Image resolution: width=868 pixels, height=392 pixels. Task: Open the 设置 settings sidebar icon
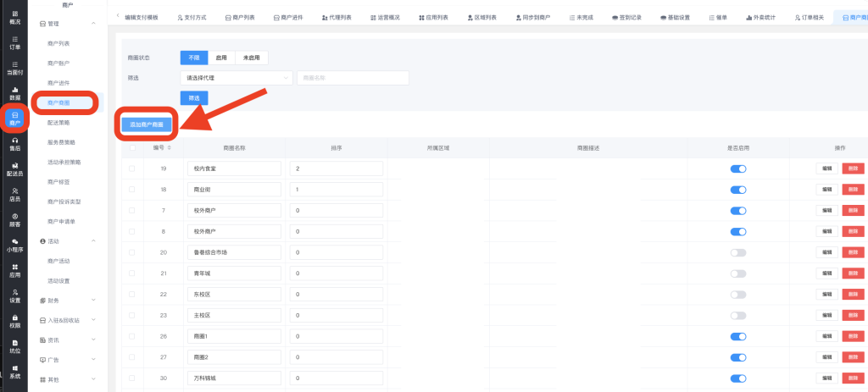coord(14,295)
